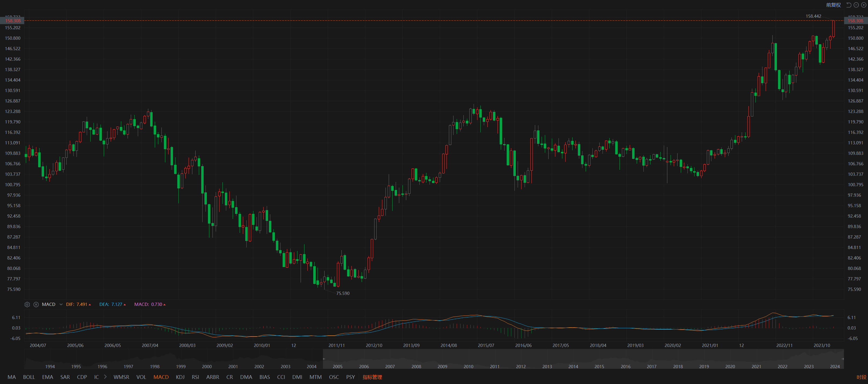Open MACD indicator settings gear
This screenshot has height=384, width=868.
(27, 304)
